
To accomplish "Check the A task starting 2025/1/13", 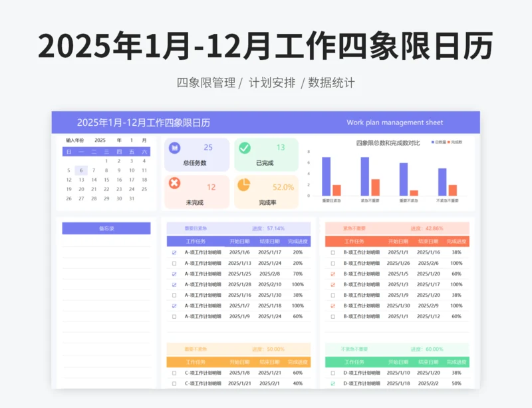I will click(174, 264).
